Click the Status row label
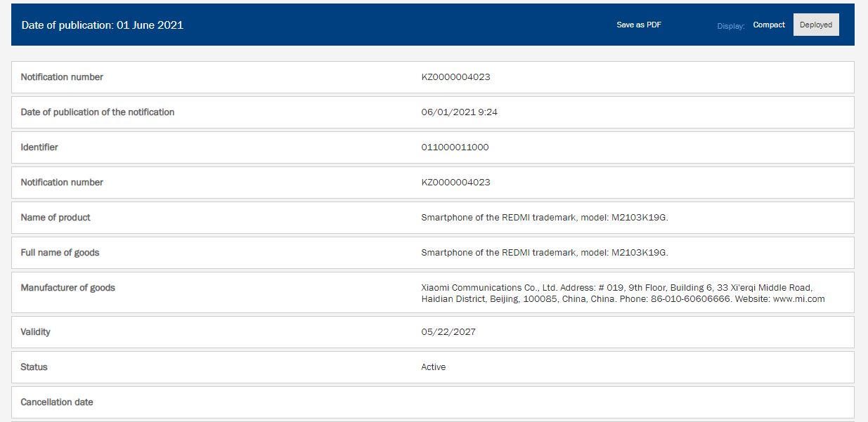This screenshot has width=868, height=422. (34, 367)
